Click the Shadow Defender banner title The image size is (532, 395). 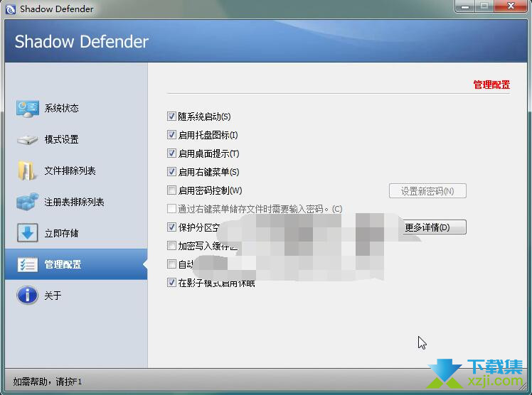[81, 42]
